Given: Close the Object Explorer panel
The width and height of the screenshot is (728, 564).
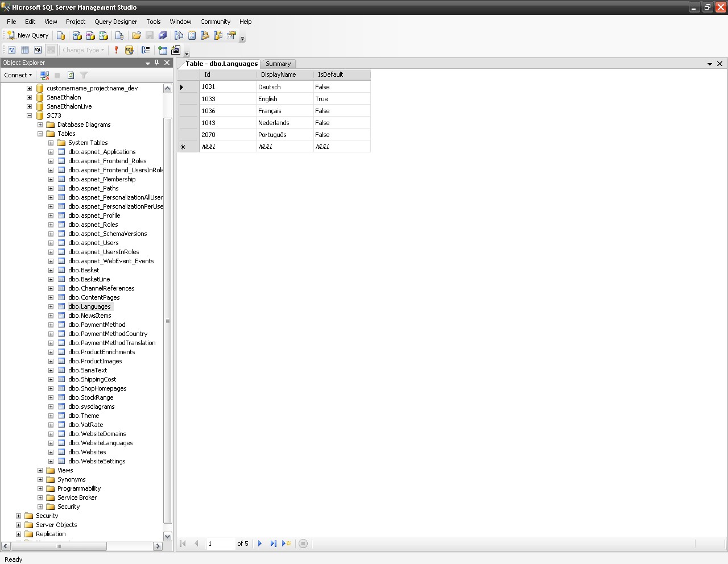Looking at the screenshot, I should [x=167, y=63].
